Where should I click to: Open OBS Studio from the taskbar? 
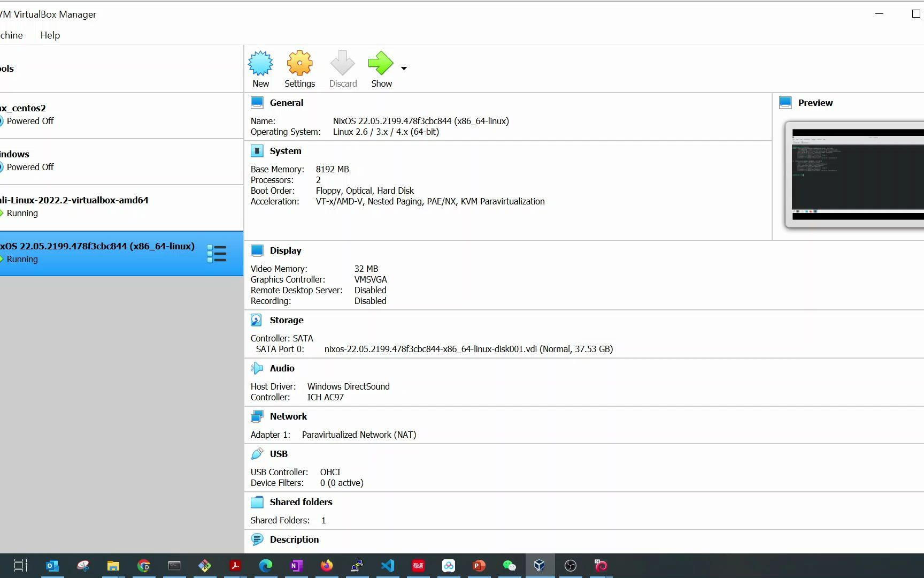coord(571,566)
